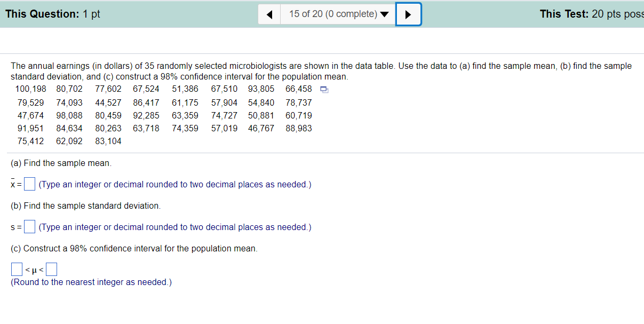Click the rounding hint beside the x̄ box
This screenshot has height=324, width=644.
175,185
